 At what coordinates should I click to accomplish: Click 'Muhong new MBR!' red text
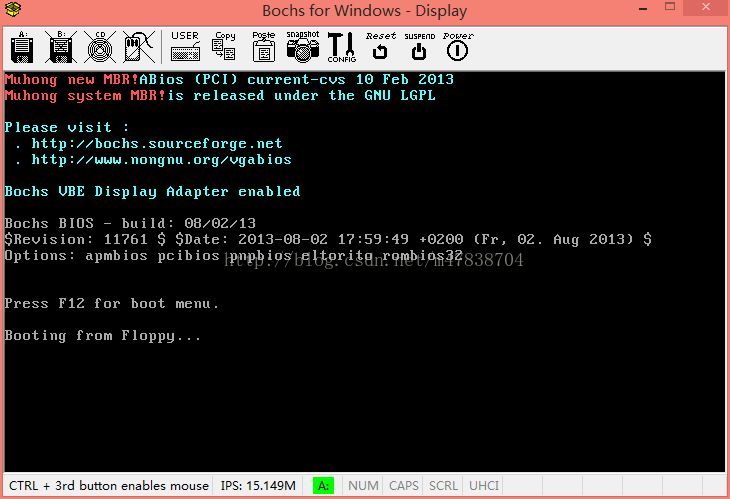click(72, 79)
